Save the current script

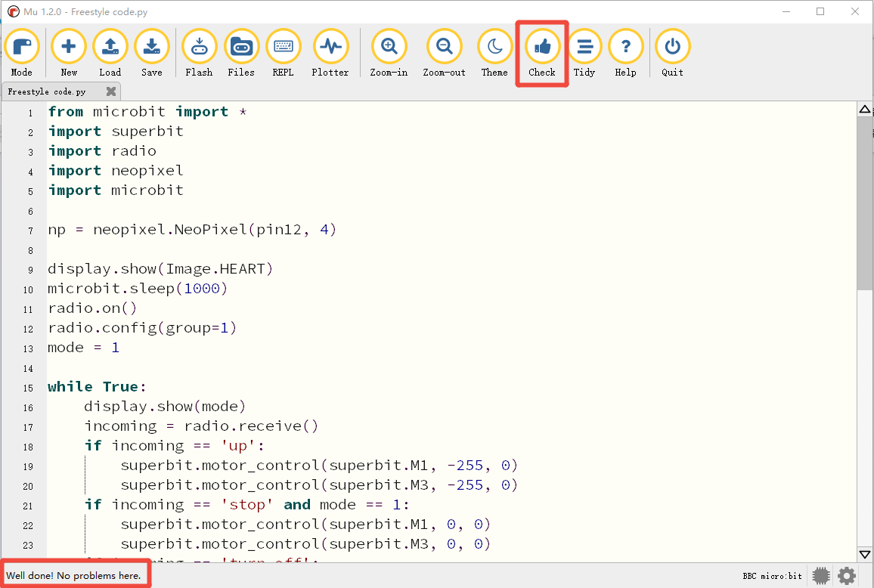[x=152, y=53]
